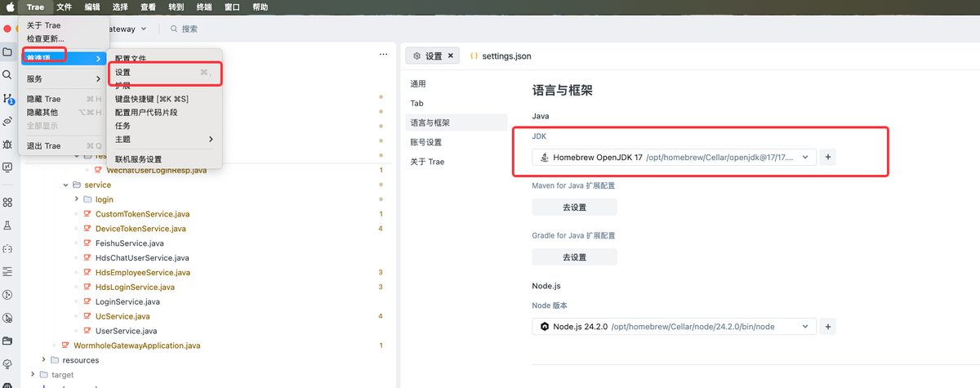
Task: Click the plus button next to JDK selector
Action: point(827,157)
